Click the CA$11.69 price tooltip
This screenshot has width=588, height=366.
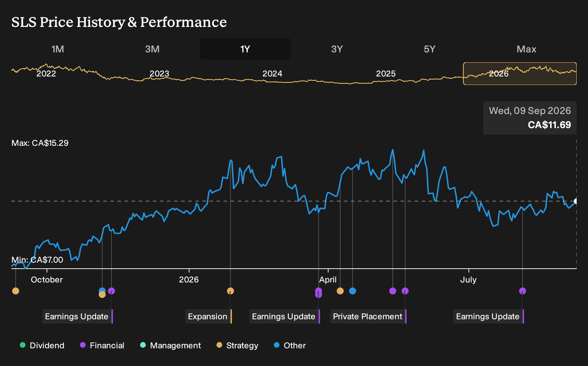(x=530, y=118)
